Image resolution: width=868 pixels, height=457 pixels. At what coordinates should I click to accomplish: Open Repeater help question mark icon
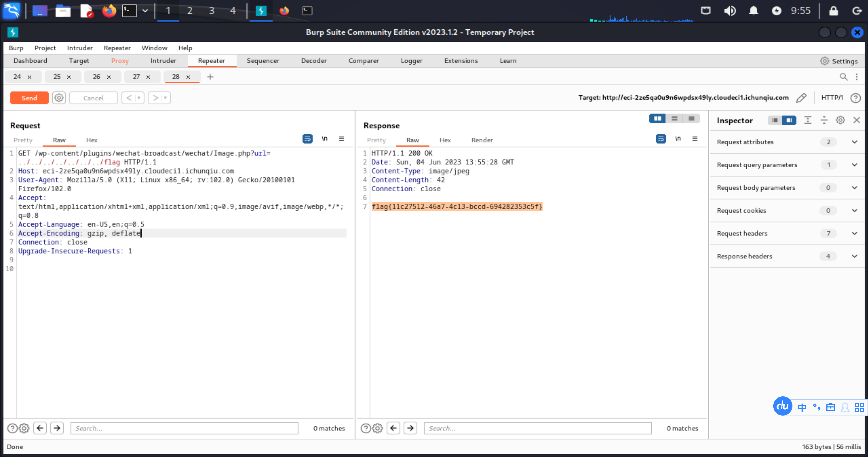point(855,98)
